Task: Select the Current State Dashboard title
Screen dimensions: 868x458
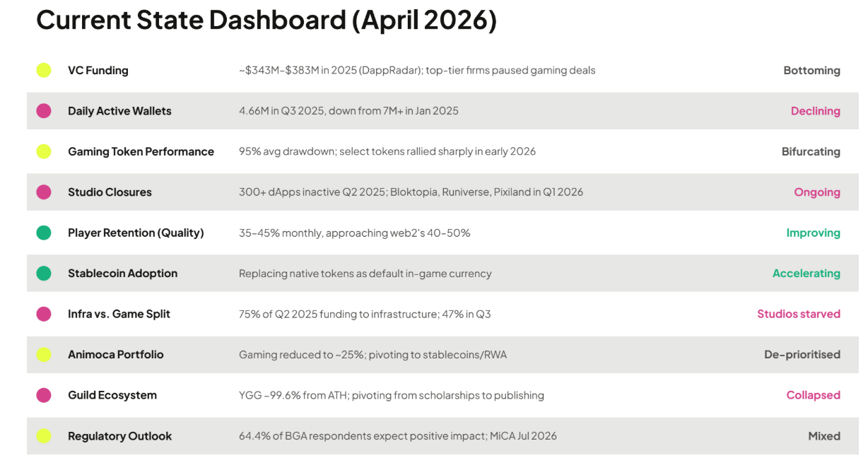Action: 266,20
